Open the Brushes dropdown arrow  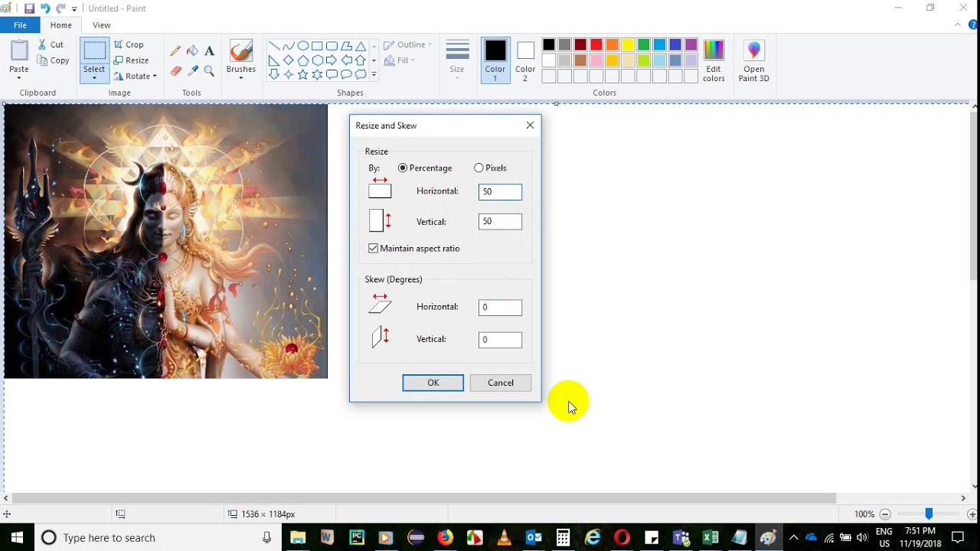tap(240, 78)
